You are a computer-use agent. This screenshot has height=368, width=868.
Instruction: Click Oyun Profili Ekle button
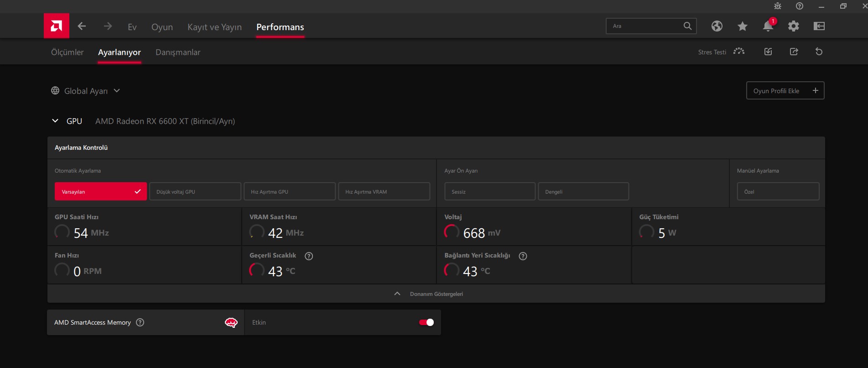pyautogui.click(x=785, y=90)
